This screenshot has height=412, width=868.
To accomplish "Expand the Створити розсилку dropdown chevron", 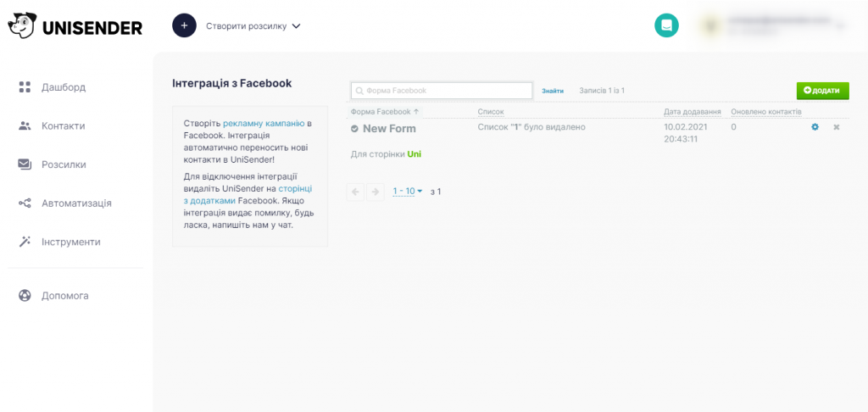I will click(x=296, y=26).
